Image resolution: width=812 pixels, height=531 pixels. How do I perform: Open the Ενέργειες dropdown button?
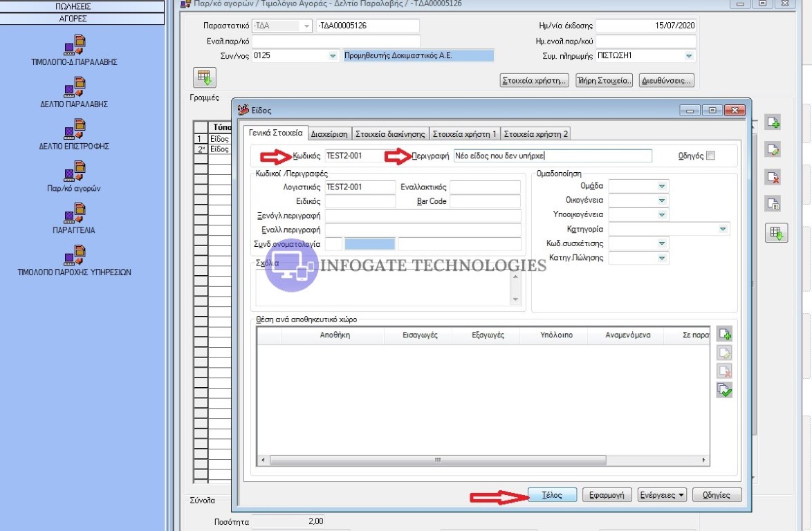pyautogui.click(x=662, y=495)
